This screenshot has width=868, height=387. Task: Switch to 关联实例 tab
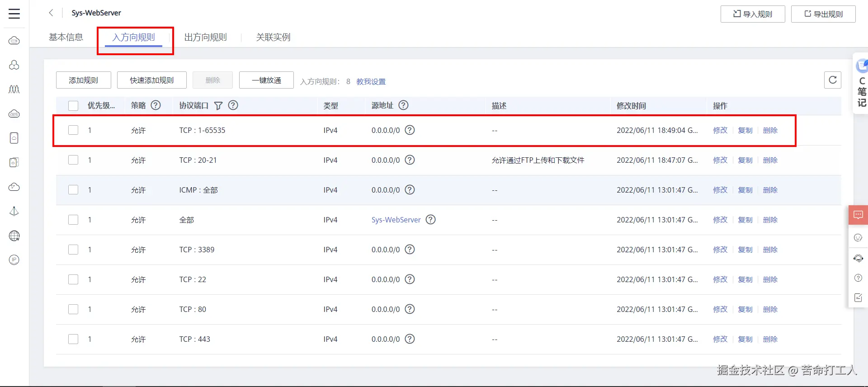point(273,37)
